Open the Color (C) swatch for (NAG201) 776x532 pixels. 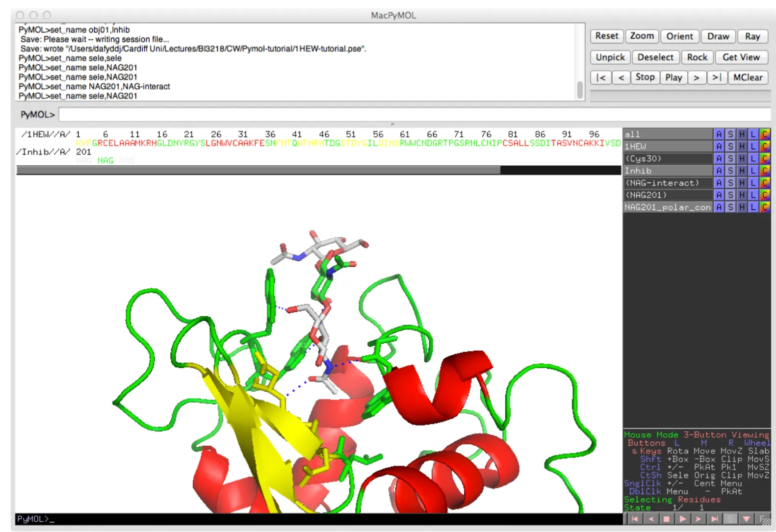(x=764, y=195)
